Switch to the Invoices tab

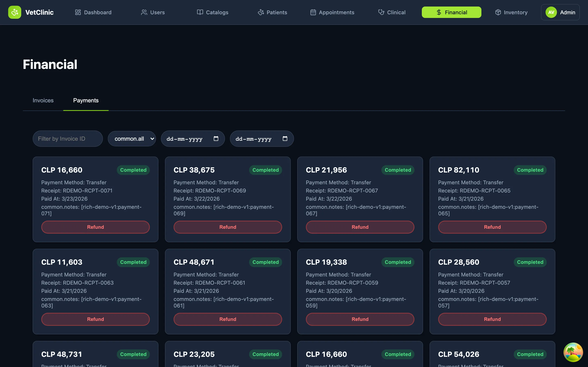coord(43,101)
